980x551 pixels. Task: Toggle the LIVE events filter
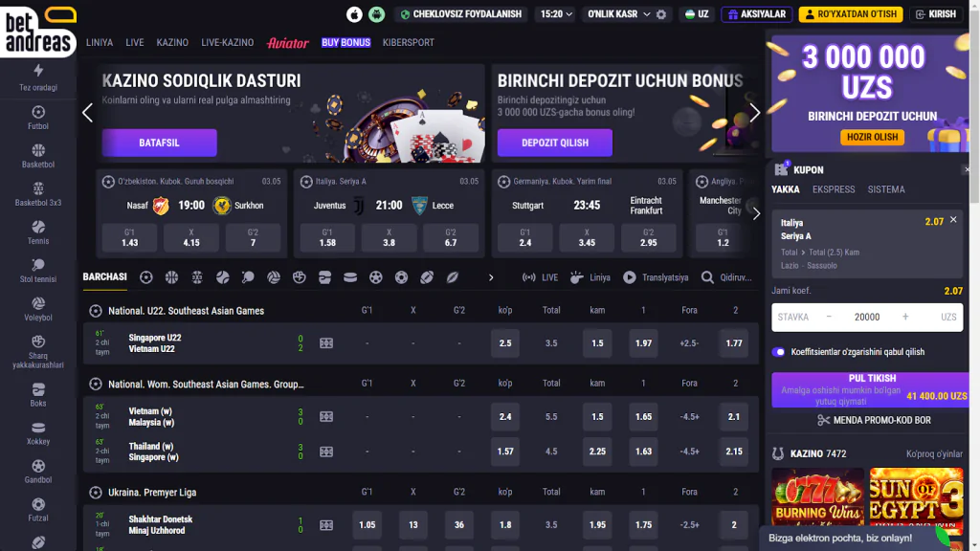tap(540, 277)
